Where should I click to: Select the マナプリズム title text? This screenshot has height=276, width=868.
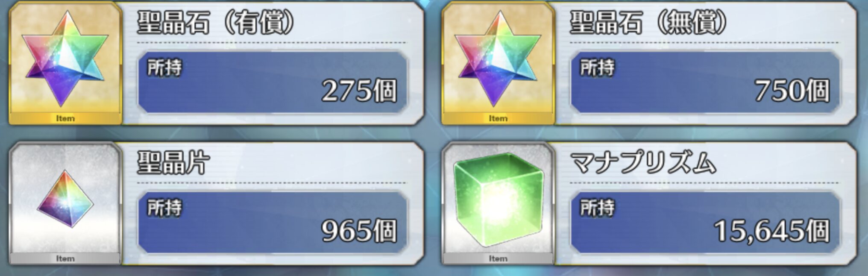[643, 163]
